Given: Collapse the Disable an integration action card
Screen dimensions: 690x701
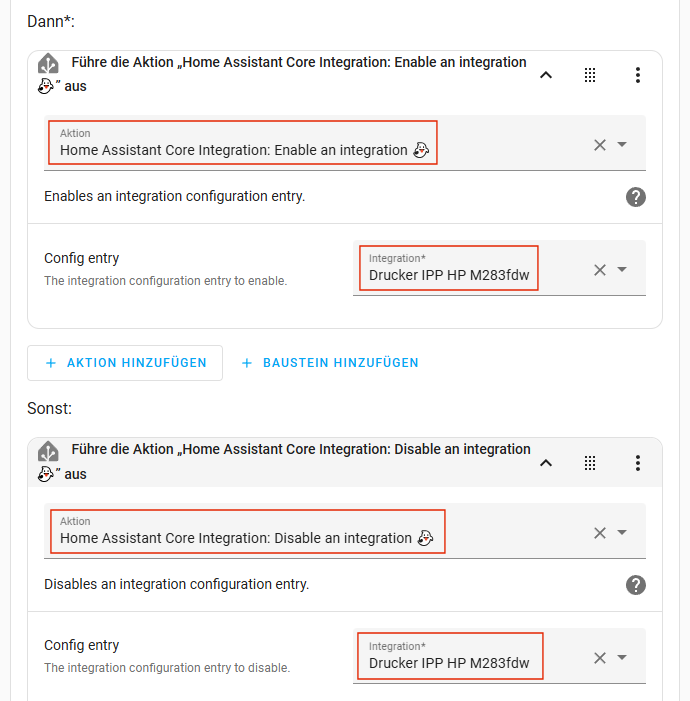Looking at the screenshot, I should (x=546, y=462).
